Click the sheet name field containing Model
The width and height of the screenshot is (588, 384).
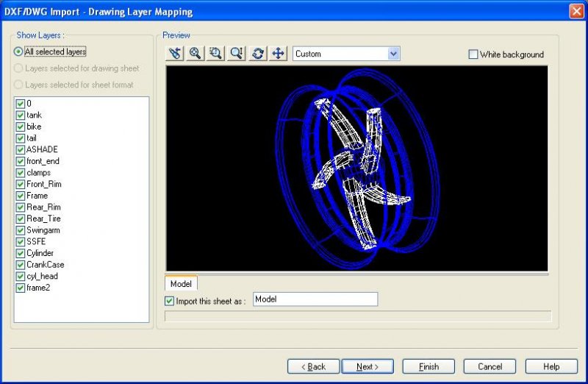tap(315, 299)
